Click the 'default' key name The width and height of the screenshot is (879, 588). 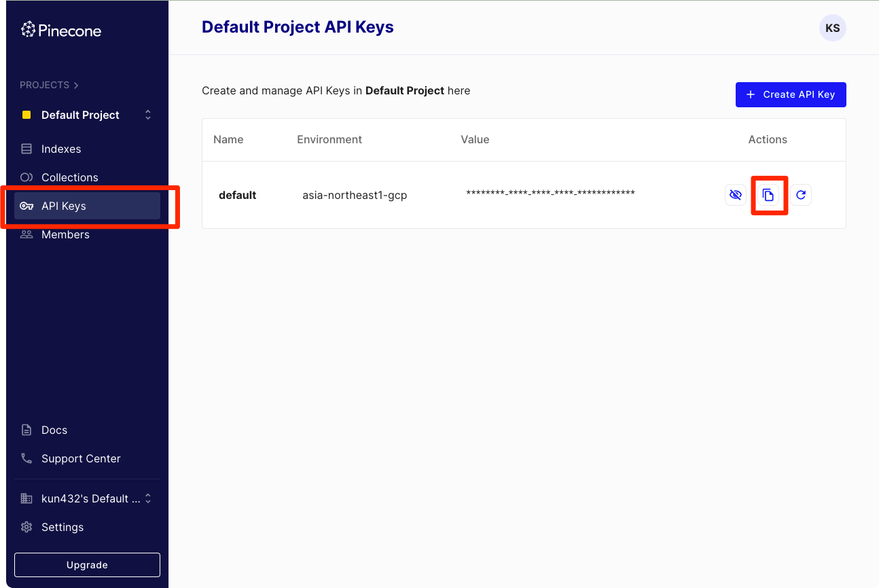click(x=237, y=195)
